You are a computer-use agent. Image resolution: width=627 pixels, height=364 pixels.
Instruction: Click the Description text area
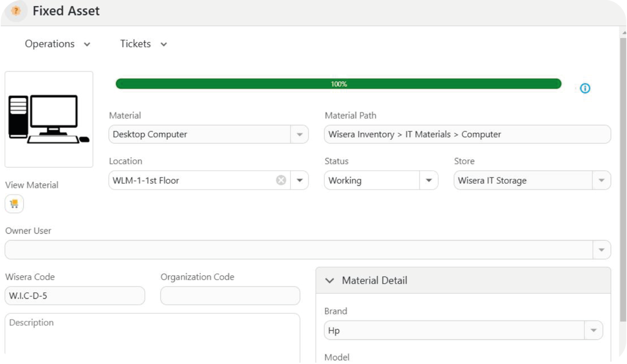point(152,338)
